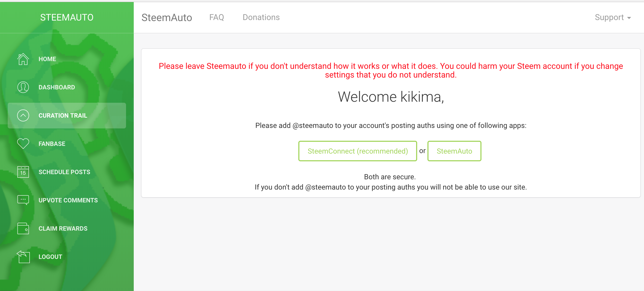The width and height of the screenshot is (644, 291).
Task: Select the Claim Rewards text label
Action: coord(63,229)
